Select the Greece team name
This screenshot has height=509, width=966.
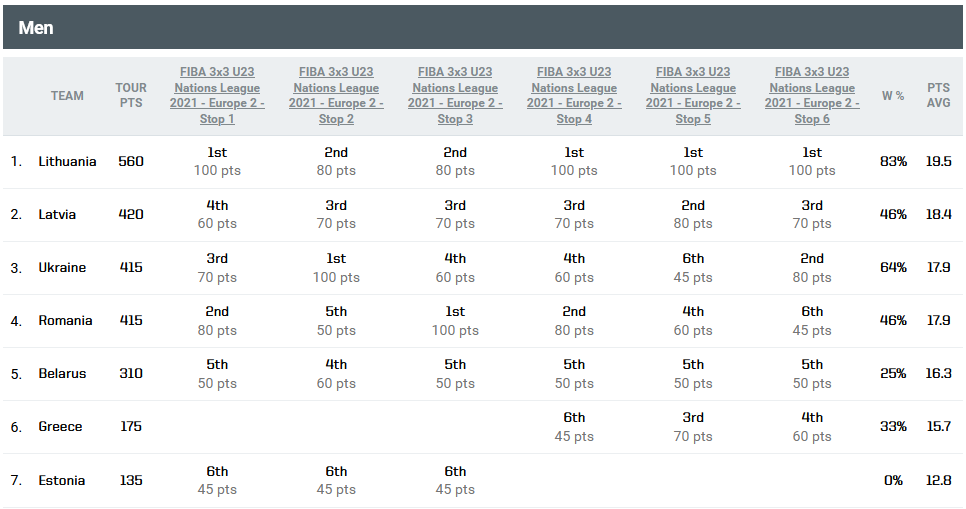click(x=60, y=426)
